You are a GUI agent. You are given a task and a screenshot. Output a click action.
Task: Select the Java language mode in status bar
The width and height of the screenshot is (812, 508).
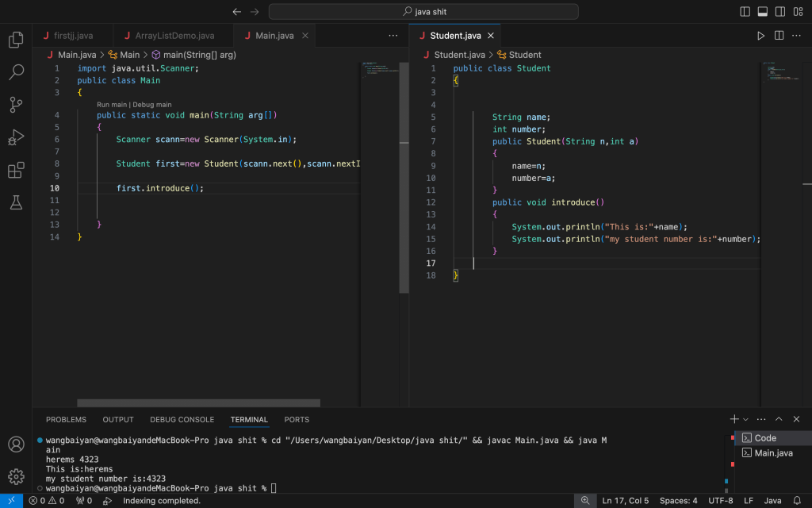[772, 501]
